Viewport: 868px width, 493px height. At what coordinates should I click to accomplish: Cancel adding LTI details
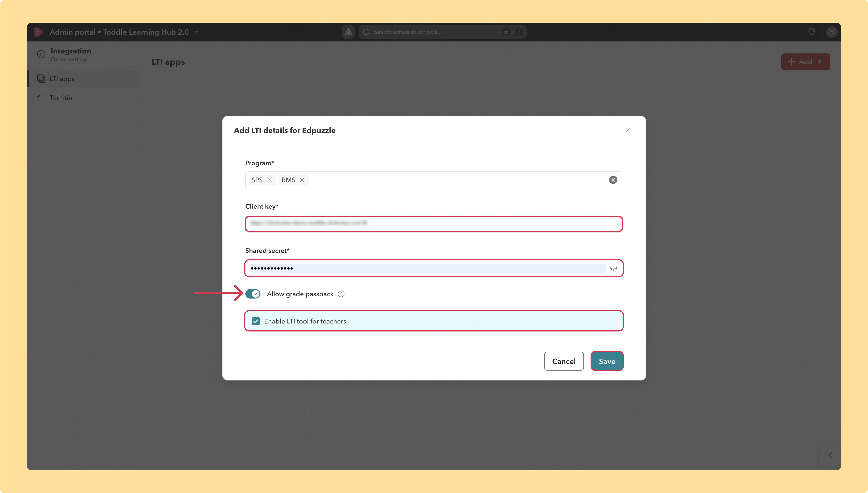pyautogui.click(x=564, y=361)
